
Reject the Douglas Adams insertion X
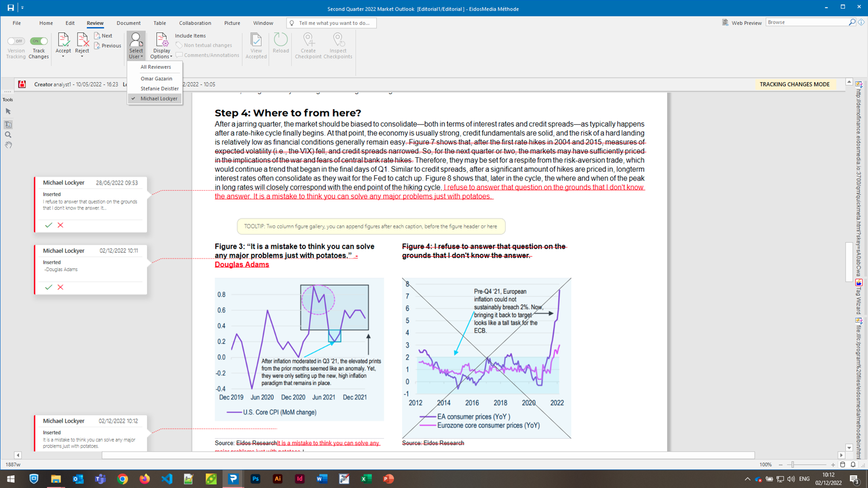coord(60,287)
